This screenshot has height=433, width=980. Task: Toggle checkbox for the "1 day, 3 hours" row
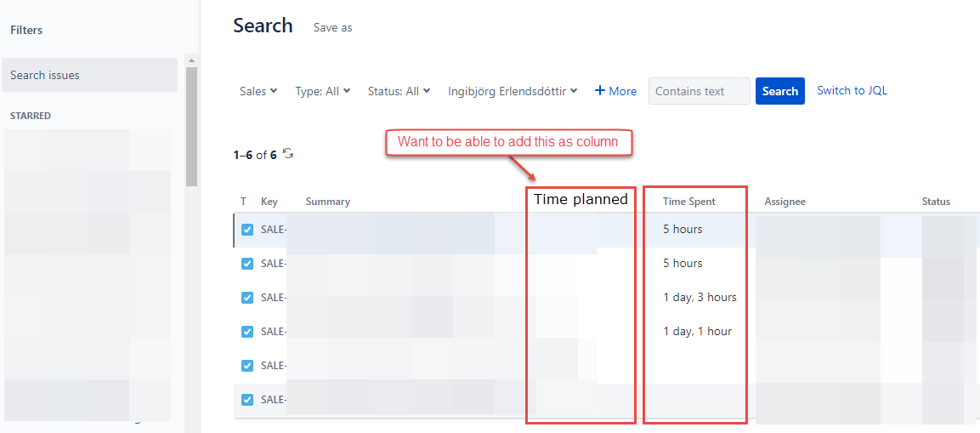coord(247,298)
